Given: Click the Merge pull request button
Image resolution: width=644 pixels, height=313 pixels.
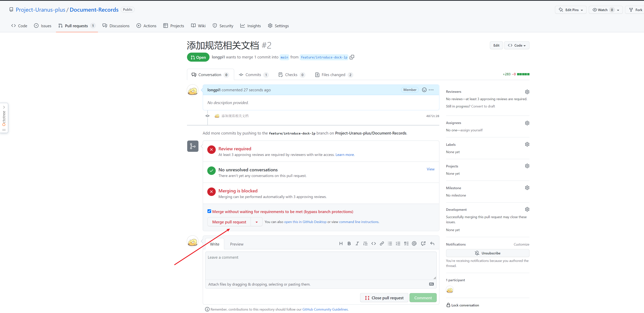Looking at the screenshot, I should (x=229, y=222).
